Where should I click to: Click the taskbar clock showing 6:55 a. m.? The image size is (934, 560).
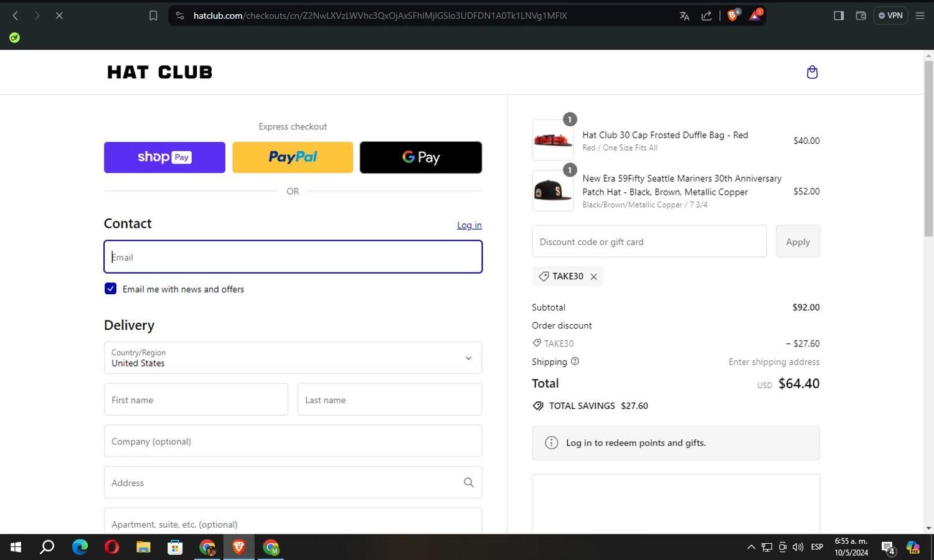pyautogui.click(x=851, y=548)
